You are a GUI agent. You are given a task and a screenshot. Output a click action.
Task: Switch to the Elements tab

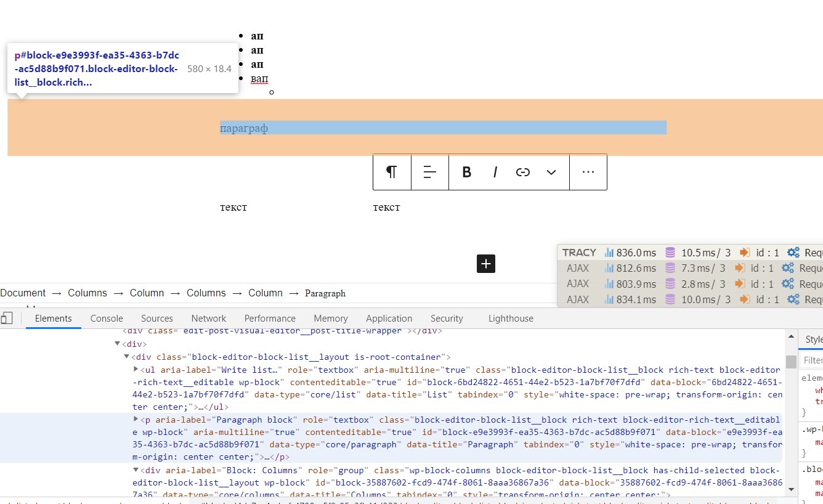(53, 319)
